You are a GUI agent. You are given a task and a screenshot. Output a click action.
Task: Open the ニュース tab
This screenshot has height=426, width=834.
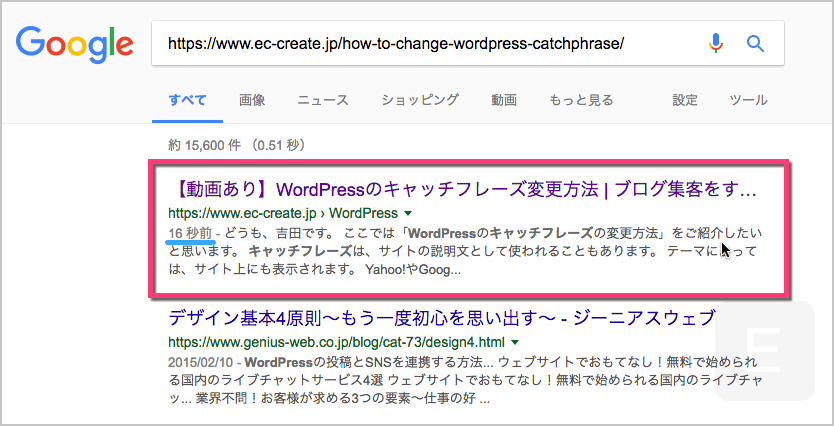[323, 99]
